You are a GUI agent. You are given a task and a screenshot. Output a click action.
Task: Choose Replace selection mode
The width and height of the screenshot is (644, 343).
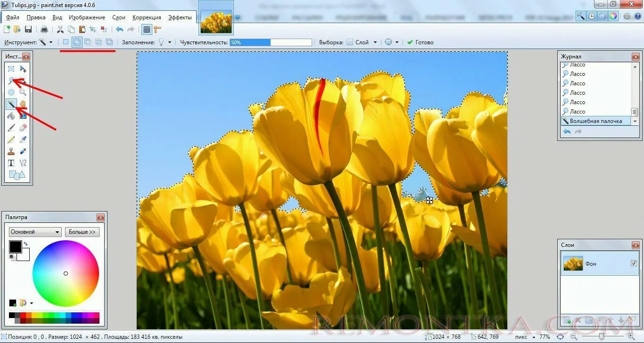point(66,42)
